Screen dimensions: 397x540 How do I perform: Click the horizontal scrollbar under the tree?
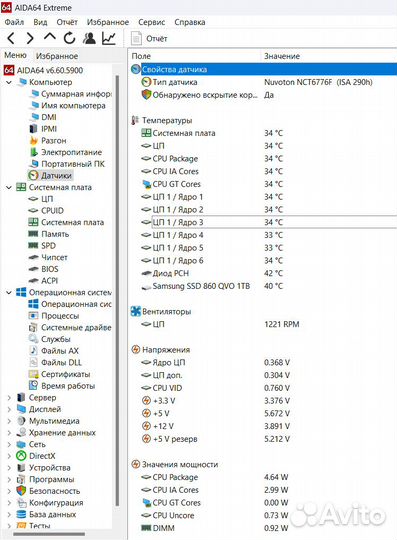tap(49, 534)
